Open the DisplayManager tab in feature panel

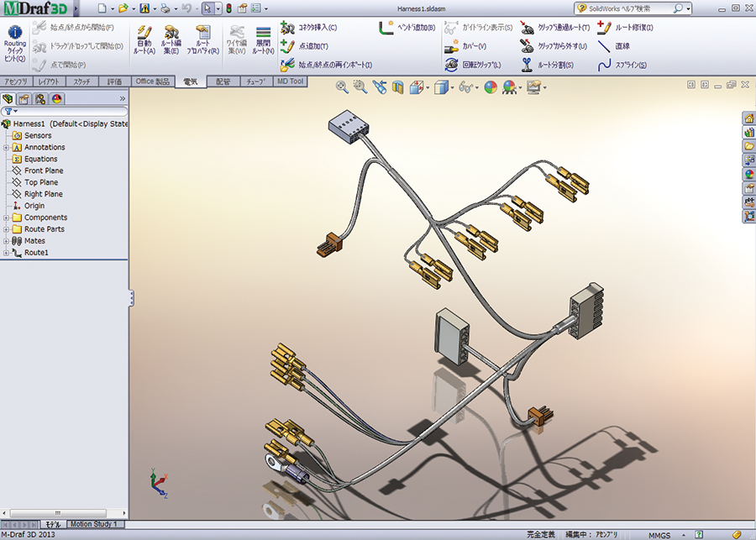[x=56, y=98]
